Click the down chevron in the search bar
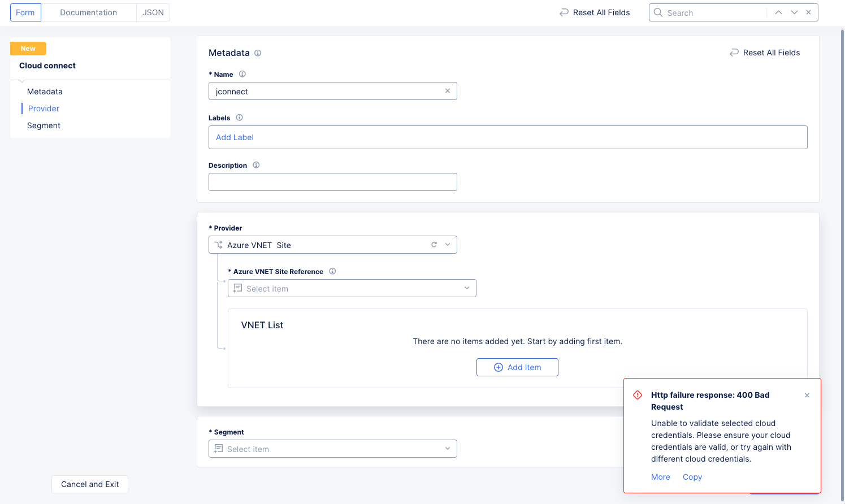845x504 pixels. pyautogui.click(x=794, y=12)
